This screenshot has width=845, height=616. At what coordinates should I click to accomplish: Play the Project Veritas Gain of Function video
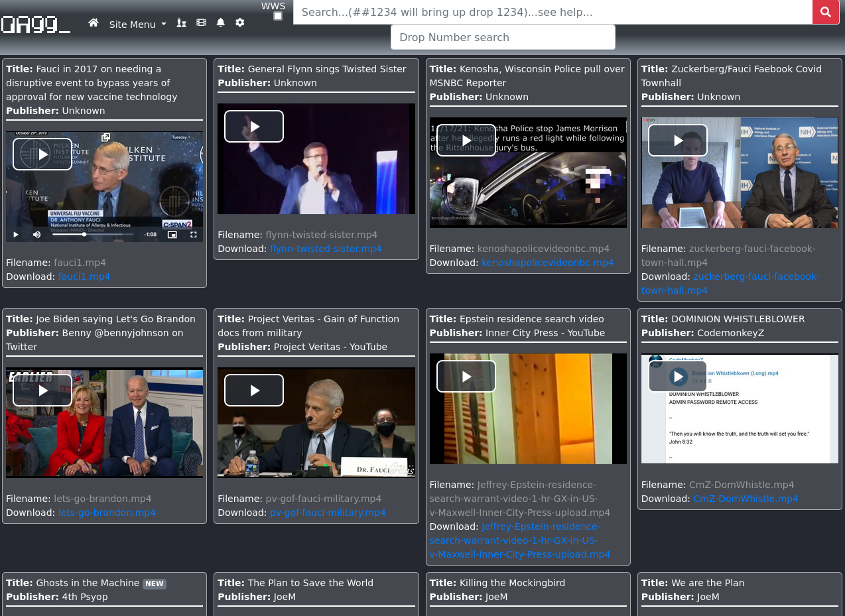[x=254, y=391]
